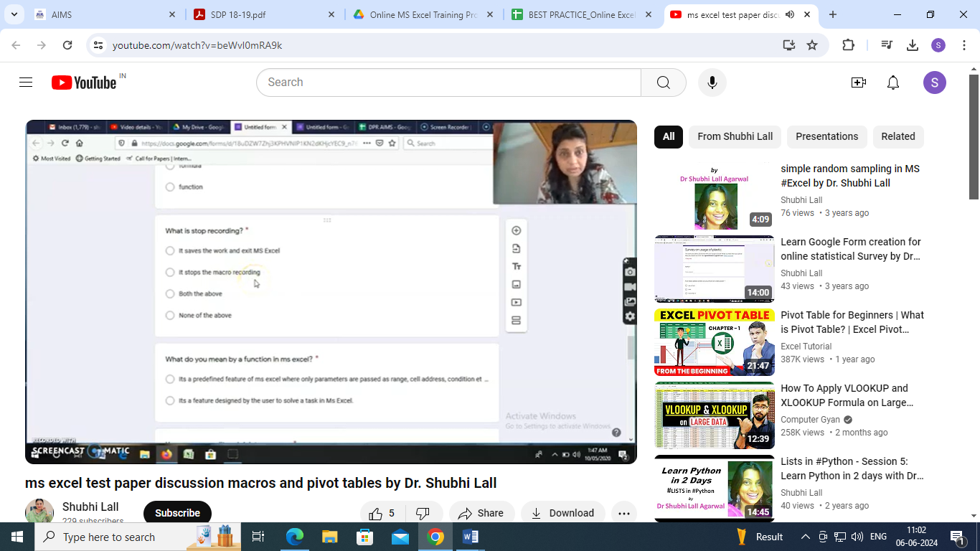Open How To Apply VLOOKUP title
Viewport: 980px width, 551px height.
tap(847, 395)
